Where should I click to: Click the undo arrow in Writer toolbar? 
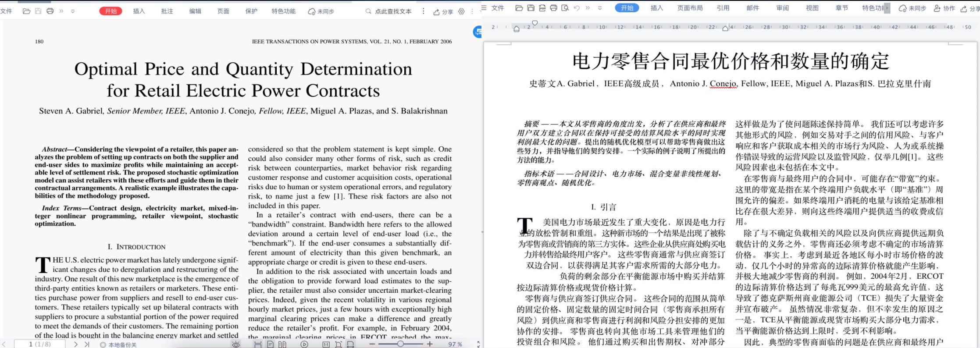pos(577,8)
